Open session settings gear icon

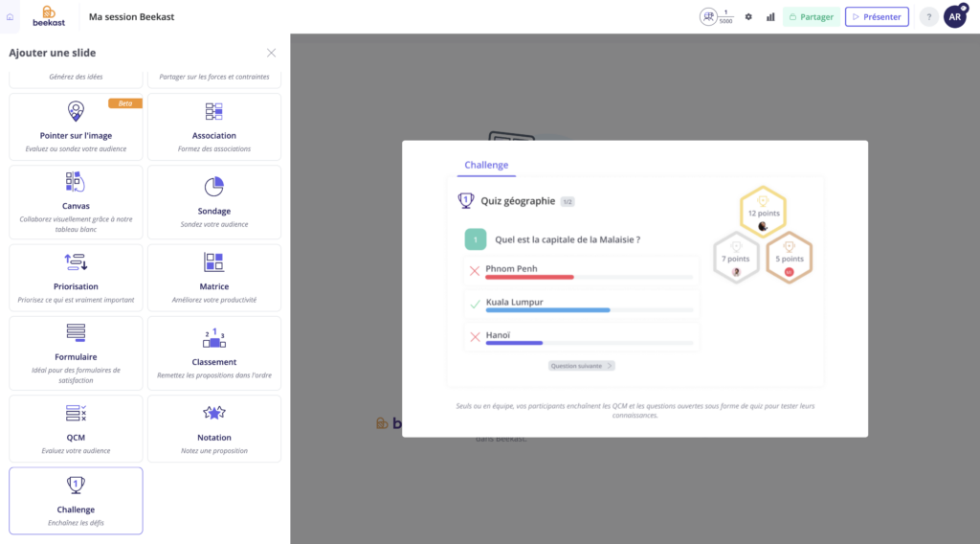point(748,17)
